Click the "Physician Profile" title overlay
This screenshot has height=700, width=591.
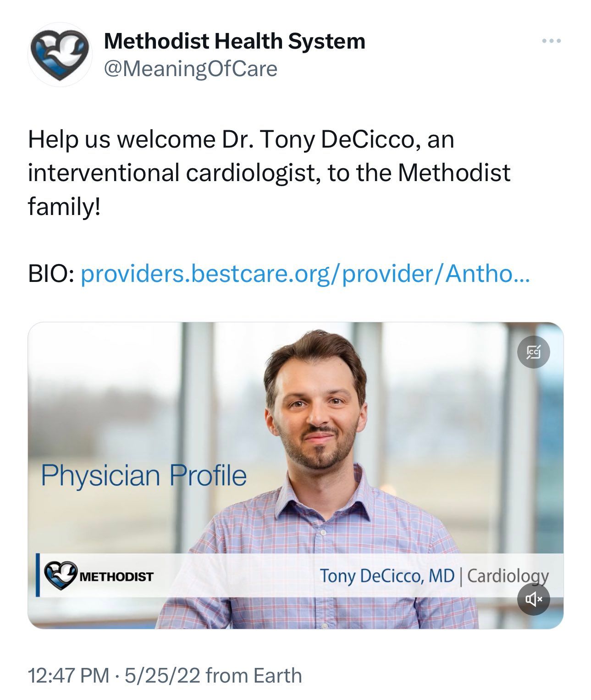144,475
